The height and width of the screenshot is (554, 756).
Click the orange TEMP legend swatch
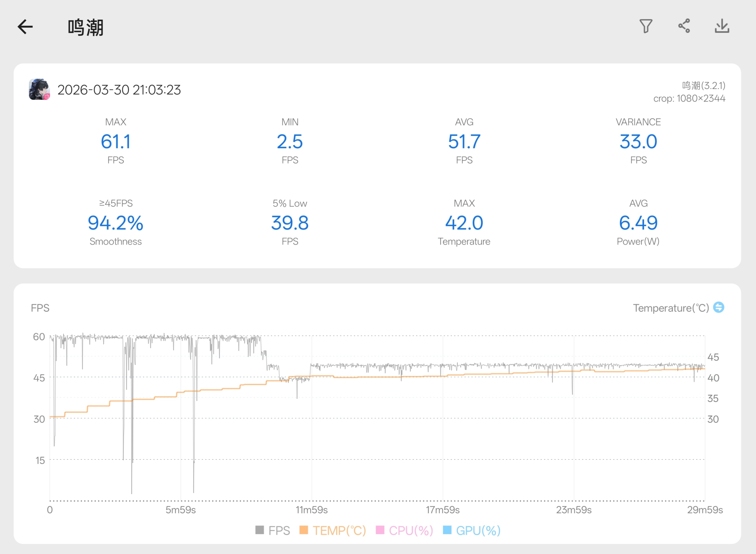click(x=304, y=530)
